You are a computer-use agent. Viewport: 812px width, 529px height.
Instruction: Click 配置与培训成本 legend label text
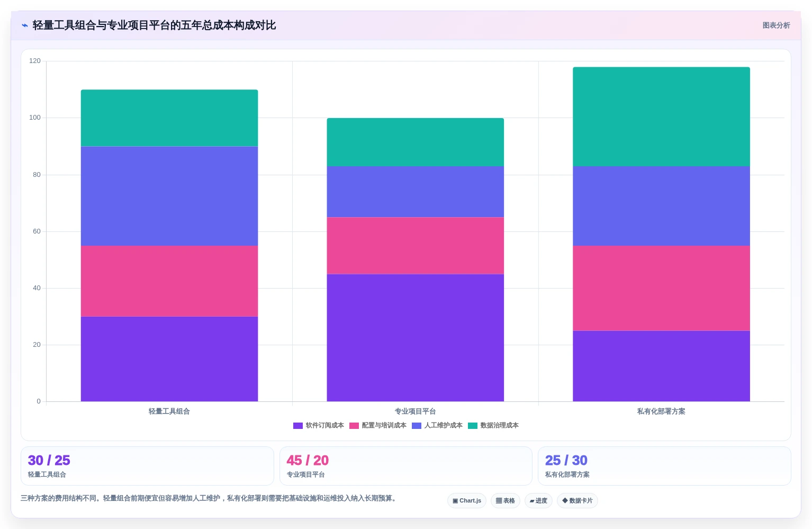[x=384, y=426]
